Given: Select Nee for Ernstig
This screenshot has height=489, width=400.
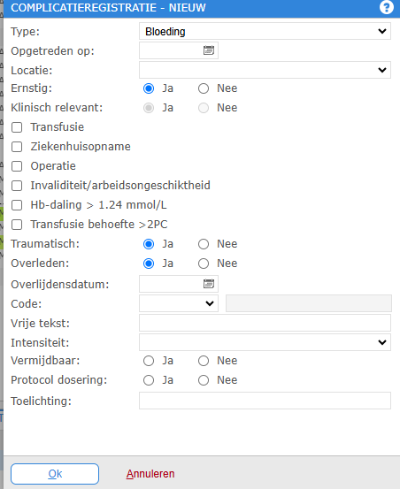Looking at the screenshot, I should point(203,89).
